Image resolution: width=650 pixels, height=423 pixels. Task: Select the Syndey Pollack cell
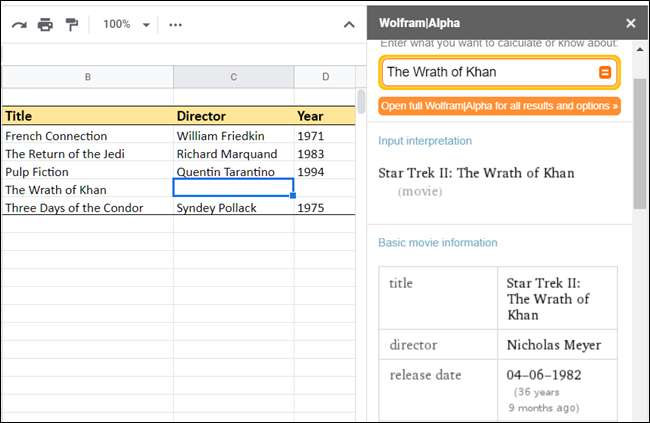[234, 207]
